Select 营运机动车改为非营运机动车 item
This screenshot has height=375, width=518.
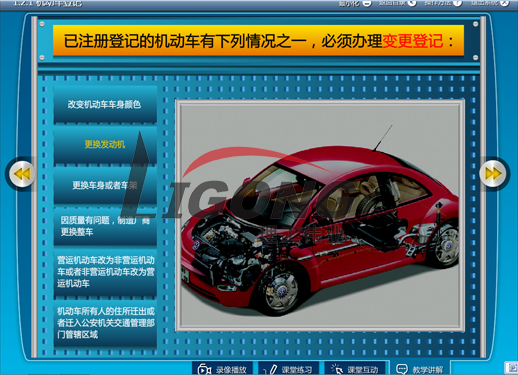click(x=105, y=272)
